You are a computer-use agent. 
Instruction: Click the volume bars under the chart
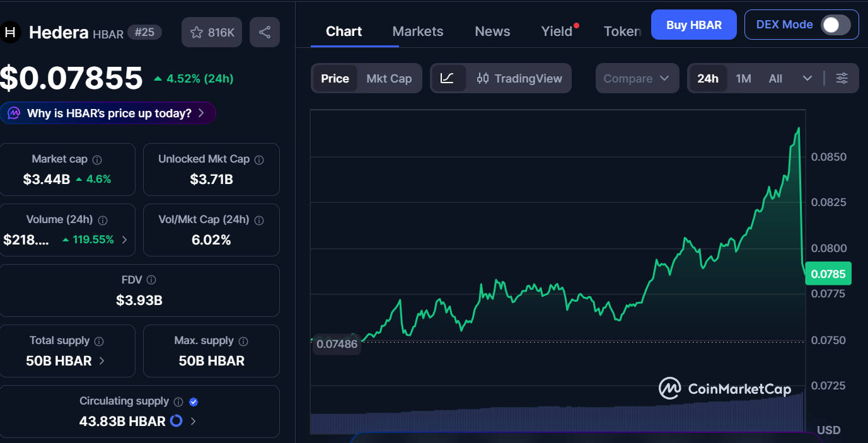pyautogui.click(x=557, y=415)
